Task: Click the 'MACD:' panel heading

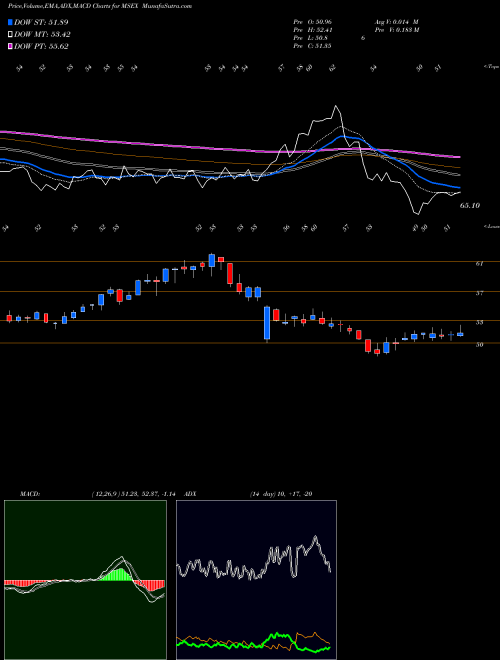Action: point(29,494)
